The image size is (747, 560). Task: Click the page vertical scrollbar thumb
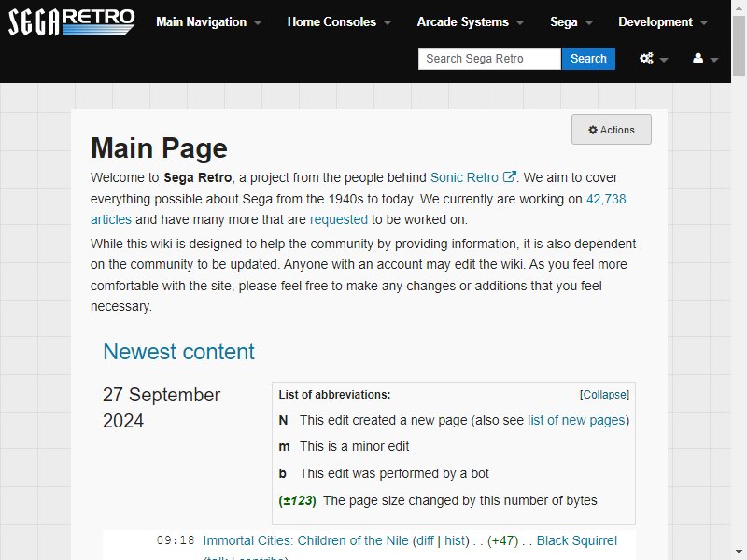739,46
